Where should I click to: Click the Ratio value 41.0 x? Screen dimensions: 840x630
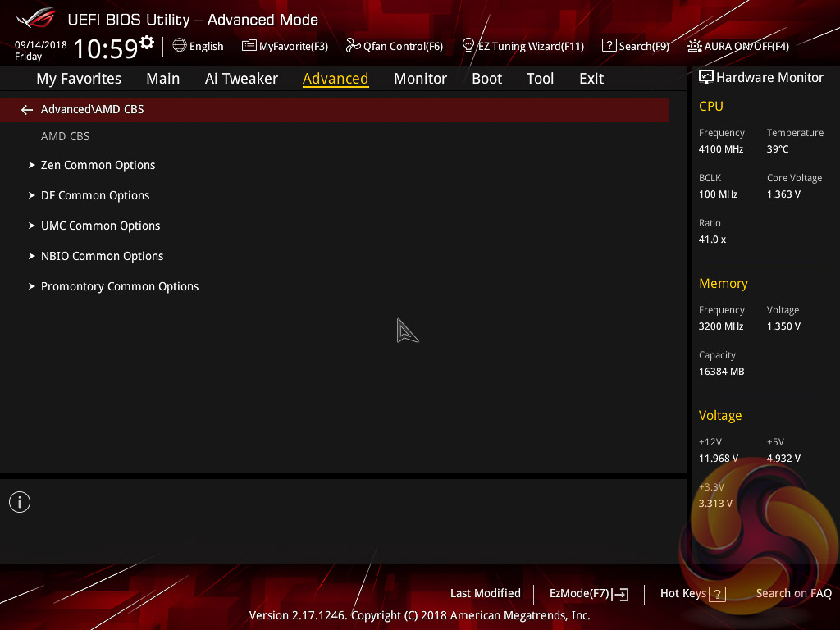713,239
